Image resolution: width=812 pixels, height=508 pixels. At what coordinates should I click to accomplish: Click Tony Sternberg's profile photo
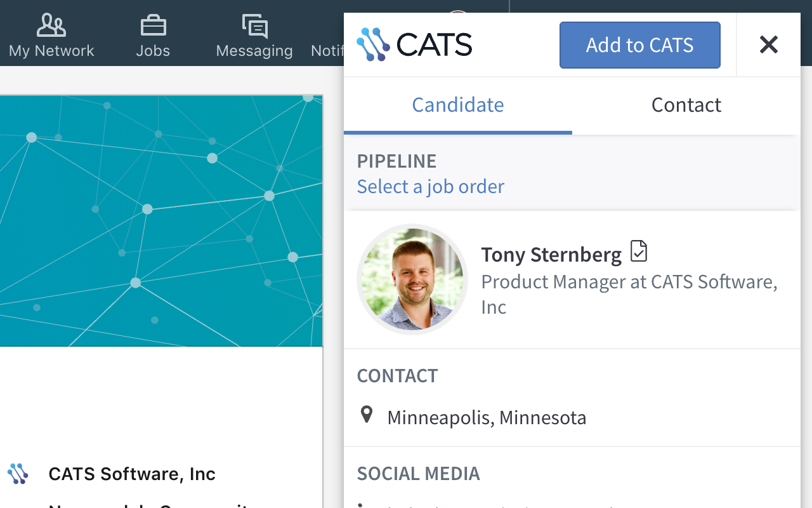(x=412, y=279)
